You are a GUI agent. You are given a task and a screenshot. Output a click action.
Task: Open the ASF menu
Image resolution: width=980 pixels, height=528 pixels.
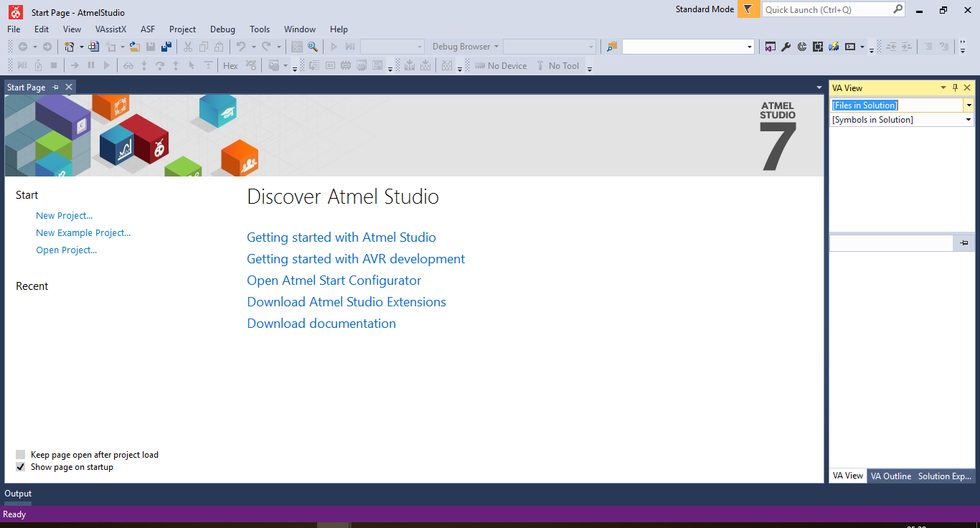coord(148,29)
